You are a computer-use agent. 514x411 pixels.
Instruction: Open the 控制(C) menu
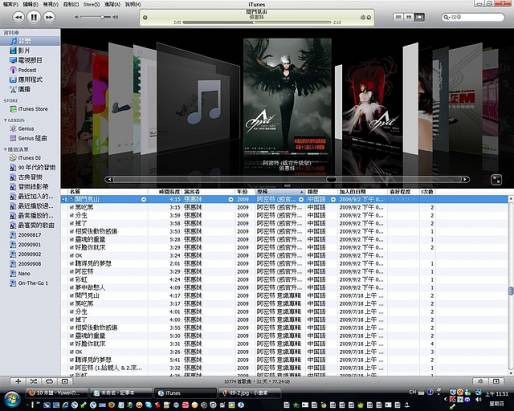71,4
